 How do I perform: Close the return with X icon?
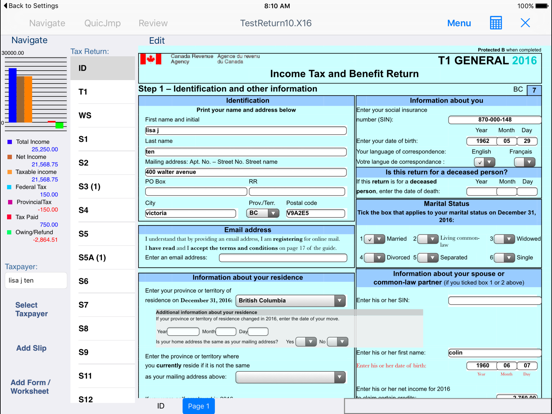525,23
